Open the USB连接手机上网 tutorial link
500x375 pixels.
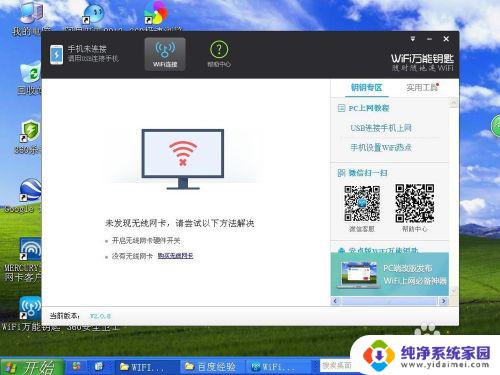pyautogui.click(x=381, y=128)
